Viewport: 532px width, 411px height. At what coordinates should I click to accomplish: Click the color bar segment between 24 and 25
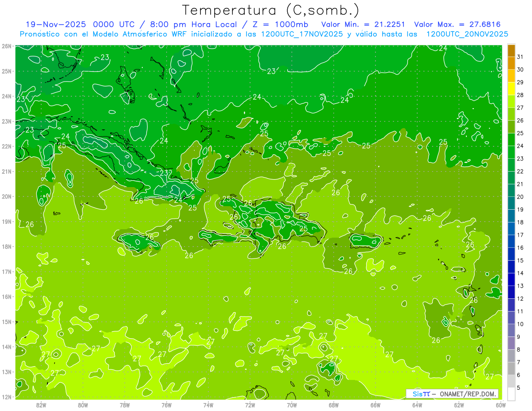pyautogui.click(x=511, y=139)
